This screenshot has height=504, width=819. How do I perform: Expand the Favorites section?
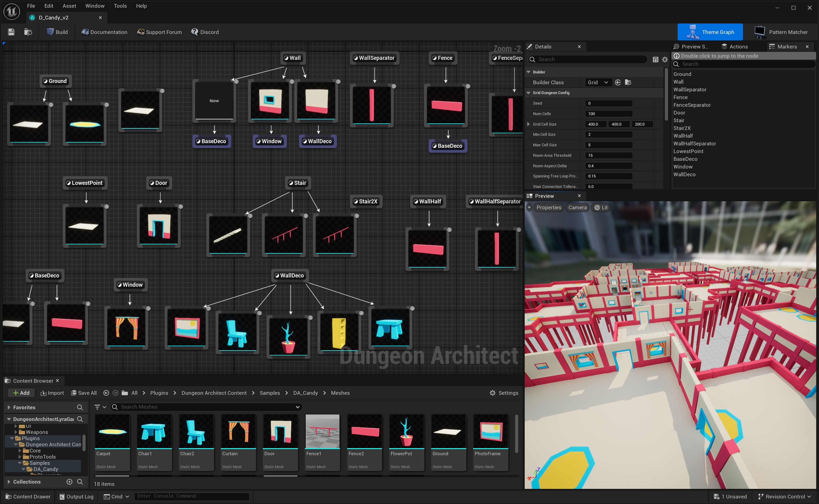(x=9, y=407)
